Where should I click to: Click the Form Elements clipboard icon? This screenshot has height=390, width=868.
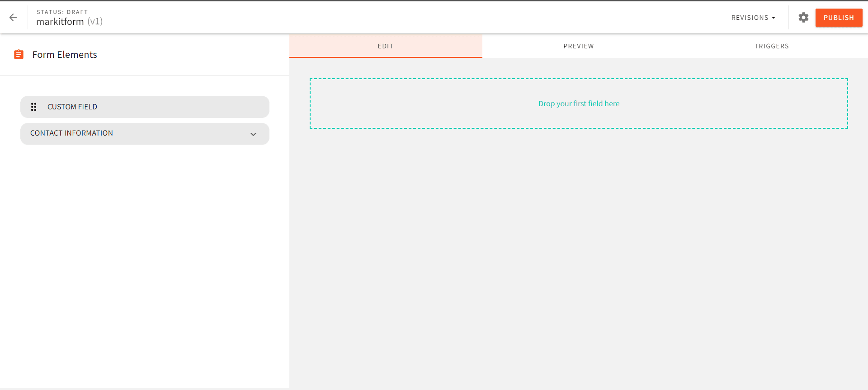click(x=19, y=55)
